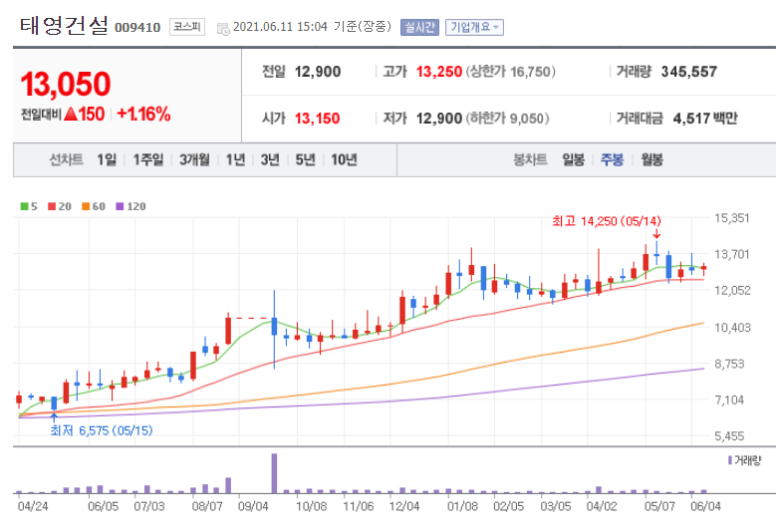Select the 1일 line chart tab
Screen dimensions: 776x532
tap(107, 159)
